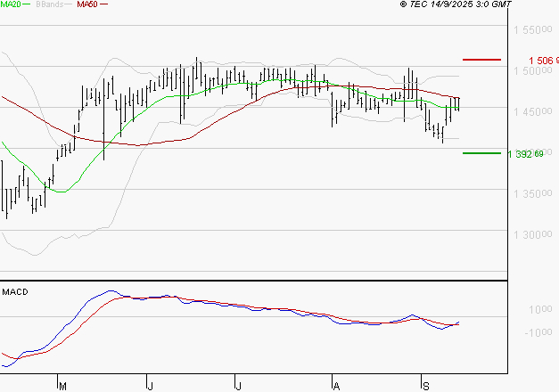The width and height of the screenshot is (559, 392).
Task: Click the gray line swatch beside BBands
Action: [69, 4]
